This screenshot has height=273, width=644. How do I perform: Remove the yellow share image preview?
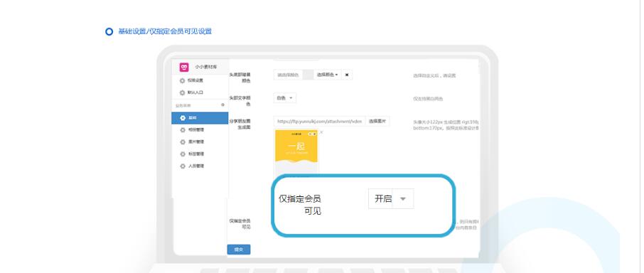click(321, 132)
